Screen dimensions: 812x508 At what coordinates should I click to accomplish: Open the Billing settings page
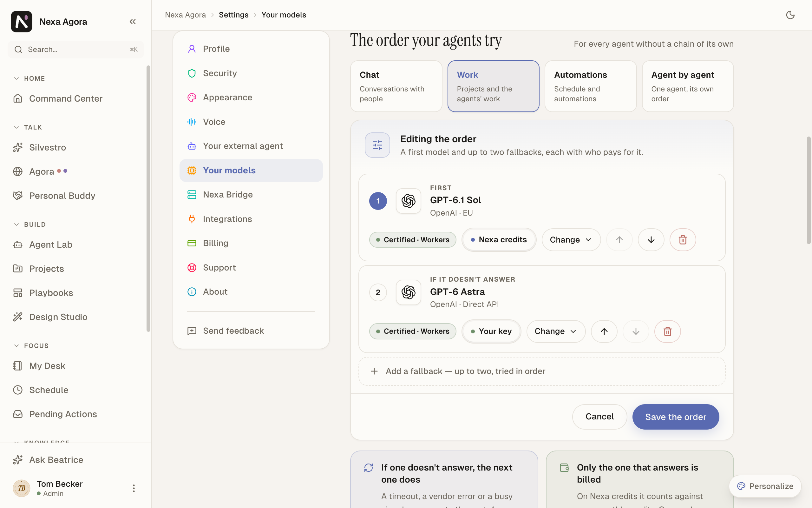coord(251,243)
